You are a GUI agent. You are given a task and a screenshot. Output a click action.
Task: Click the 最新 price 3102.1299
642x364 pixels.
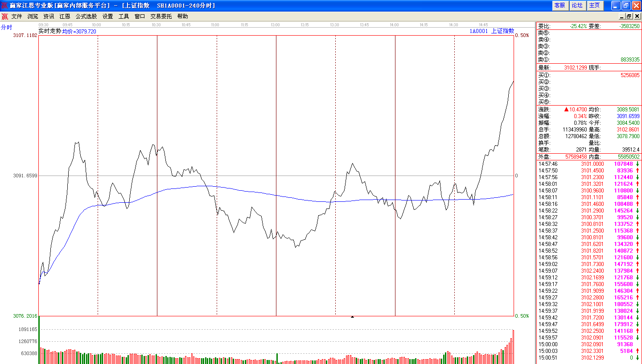576,68
